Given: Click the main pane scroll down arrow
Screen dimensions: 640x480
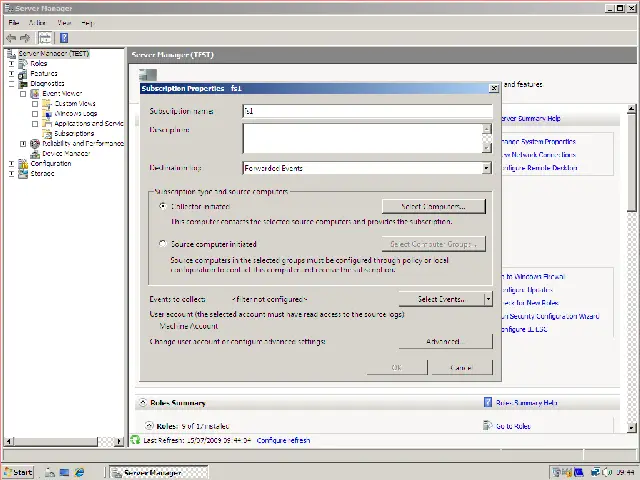Looking at the screenshot, I should pyautogui.click(x=631, y=428).
